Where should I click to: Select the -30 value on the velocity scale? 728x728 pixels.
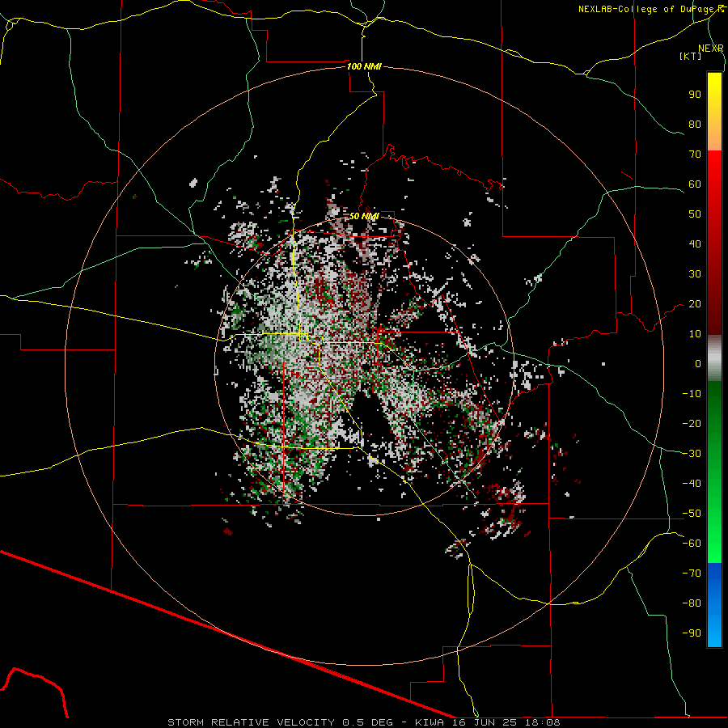click(692, 454)
